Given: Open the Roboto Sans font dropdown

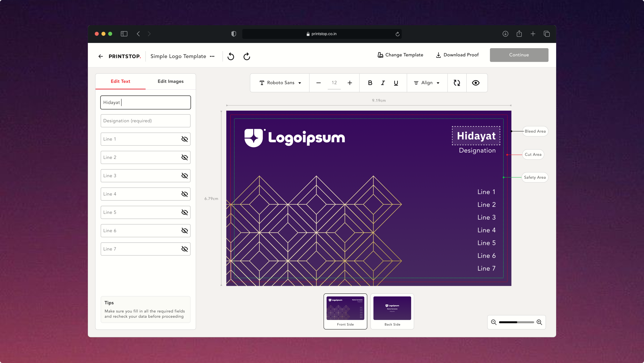Looking at the screenshot, I should 280,83.
